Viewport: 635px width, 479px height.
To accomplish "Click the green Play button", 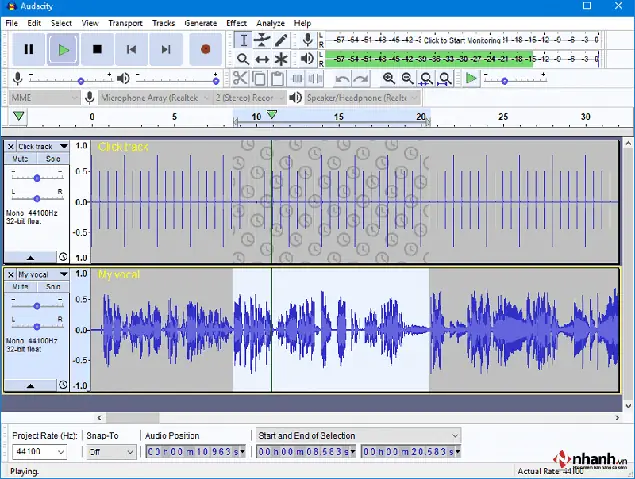I will click(63, 49).
